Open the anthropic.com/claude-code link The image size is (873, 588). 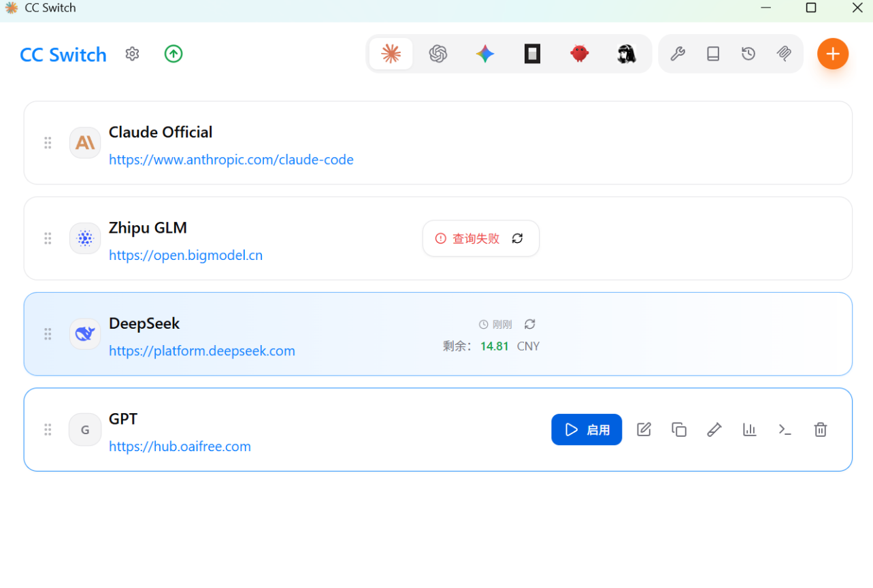[x=231, y=160]
